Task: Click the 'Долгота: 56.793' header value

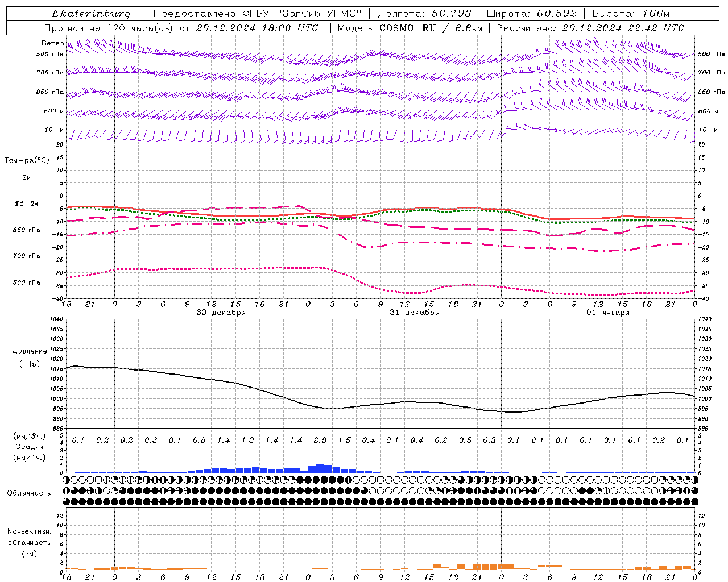Action: [x=424, y=14]
